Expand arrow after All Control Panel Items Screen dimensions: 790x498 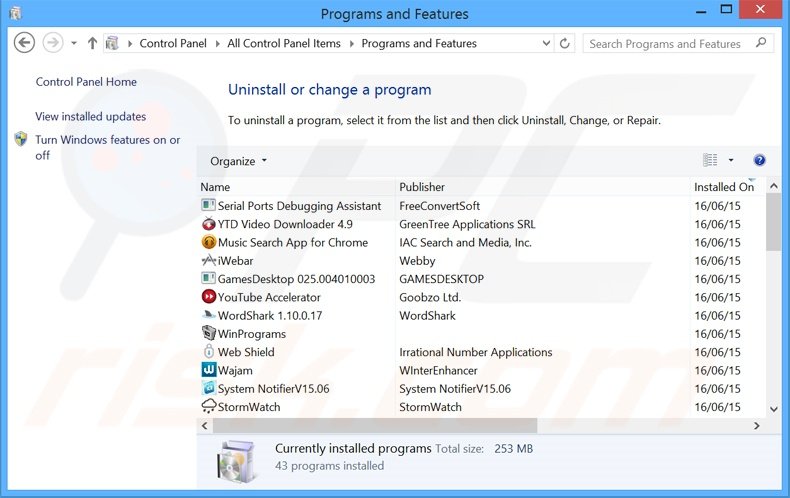click(x=351, y=44)
